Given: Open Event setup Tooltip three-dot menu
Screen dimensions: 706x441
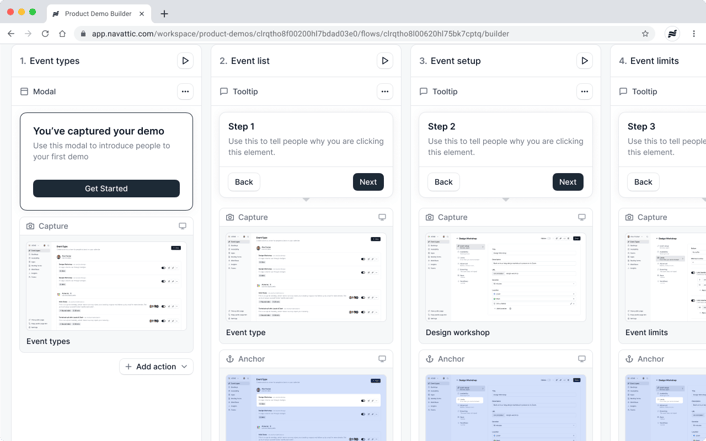Looking at the screenshot, I should [584, 92].
